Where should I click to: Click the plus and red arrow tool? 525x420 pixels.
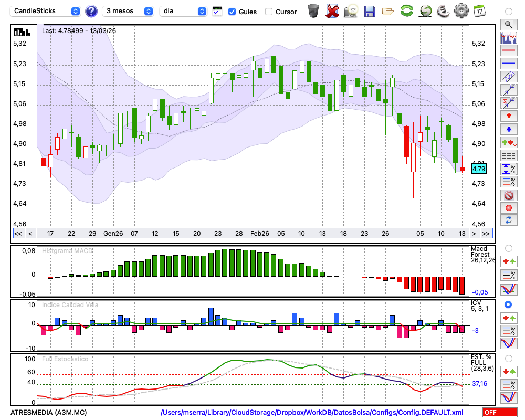[509, 142]
